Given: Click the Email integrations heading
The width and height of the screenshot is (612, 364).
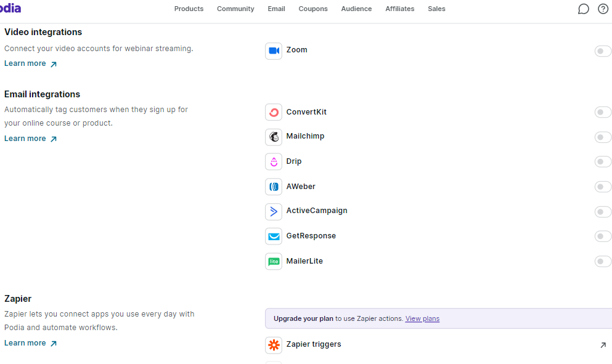Looking at the screenshot, I should (x=42, y=94).
